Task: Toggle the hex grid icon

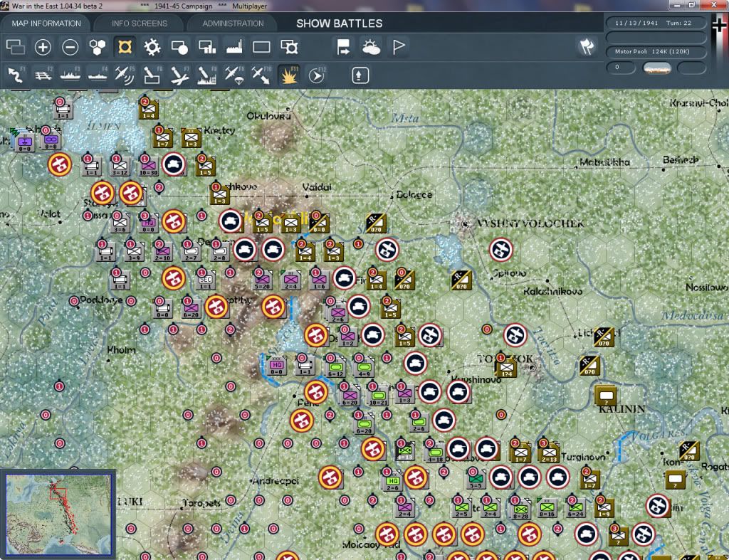Action: point(97,47)
